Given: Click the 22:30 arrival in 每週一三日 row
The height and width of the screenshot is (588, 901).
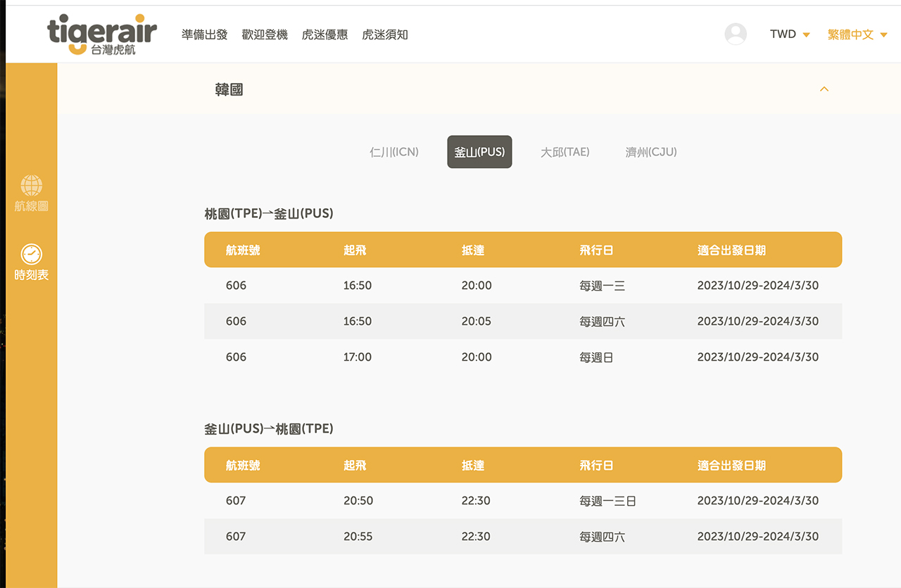Looking at the screenshot, I should (476, 501).
